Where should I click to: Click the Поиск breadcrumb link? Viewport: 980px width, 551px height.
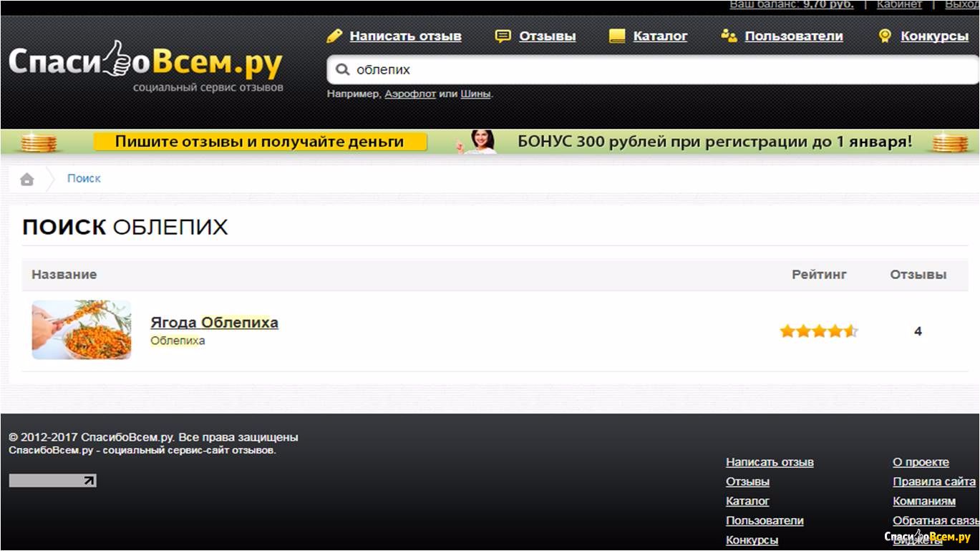pyautogui.click(x=84, y=178)
